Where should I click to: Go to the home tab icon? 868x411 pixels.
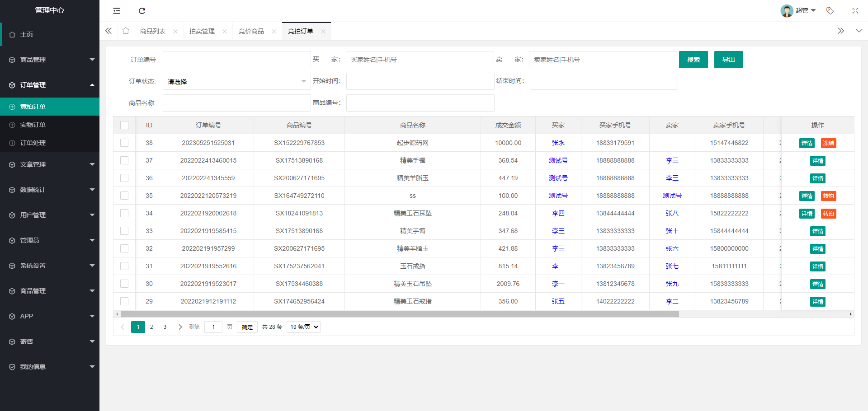point(126,31)
